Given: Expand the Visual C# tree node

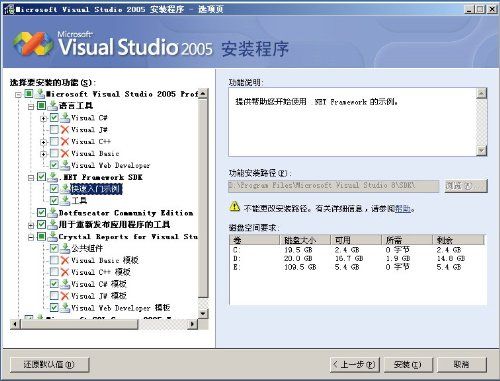Looking at the screenshot, I should point(43,118).
